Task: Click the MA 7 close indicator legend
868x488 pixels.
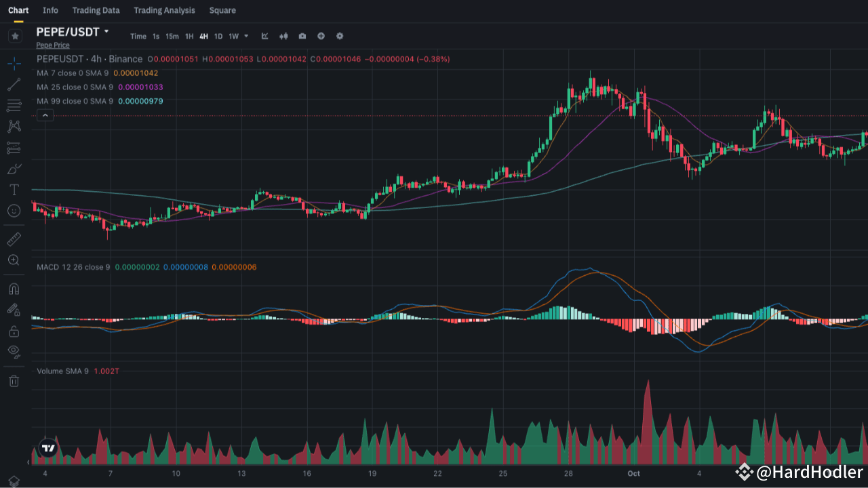Action: [73, 73]
